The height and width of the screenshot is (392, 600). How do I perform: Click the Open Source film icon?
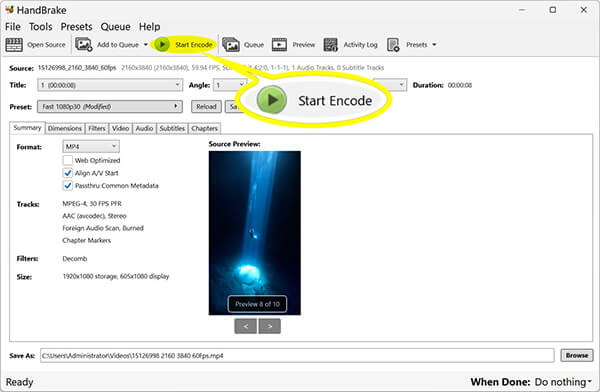pos(14,45)
